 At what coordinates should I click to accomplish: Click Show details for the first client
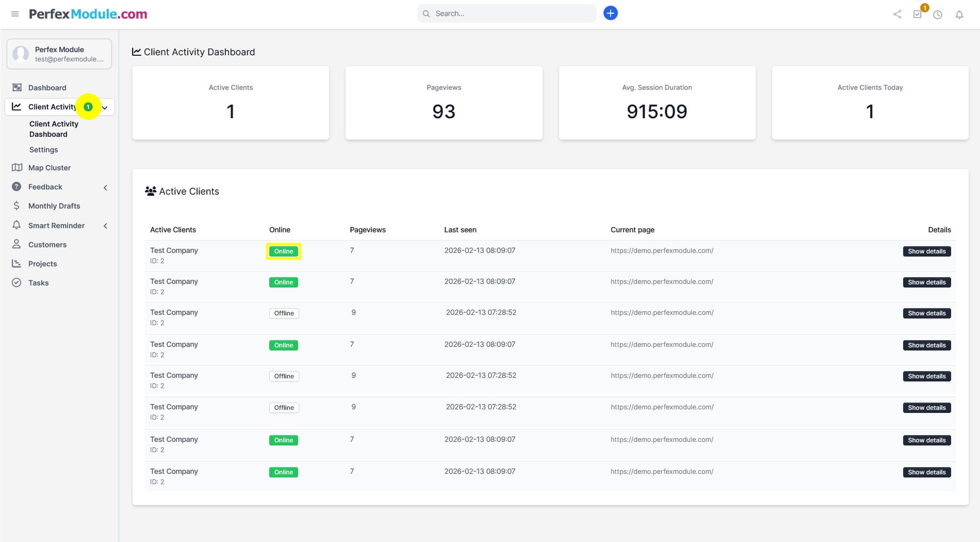click(926, 251)
